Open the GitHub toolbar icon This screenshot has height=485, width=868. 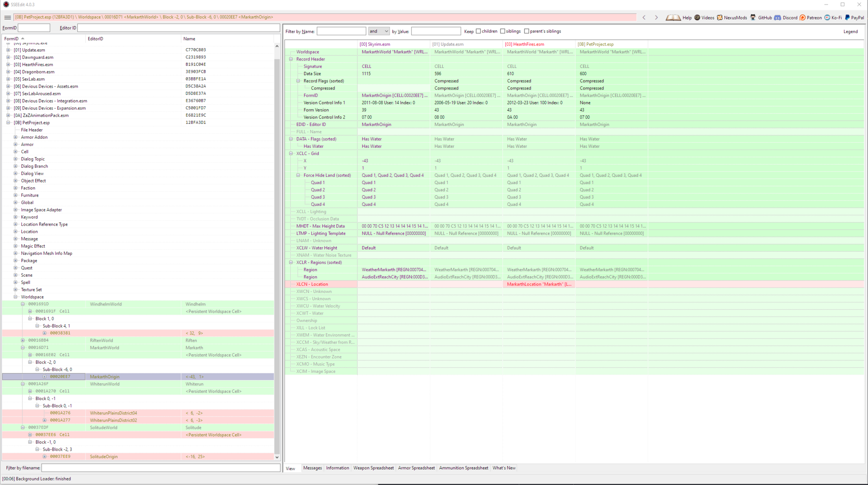(x=753, y=18)
